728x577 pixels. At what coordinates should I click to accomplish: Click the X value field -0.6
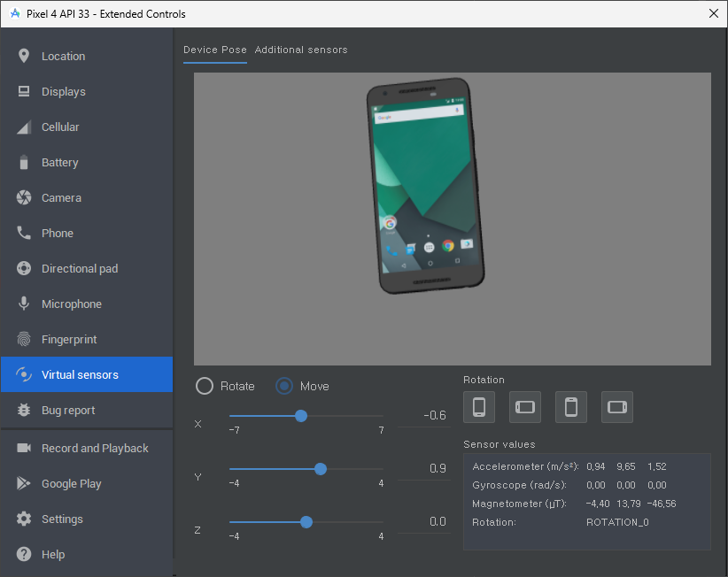pos(424,416)
